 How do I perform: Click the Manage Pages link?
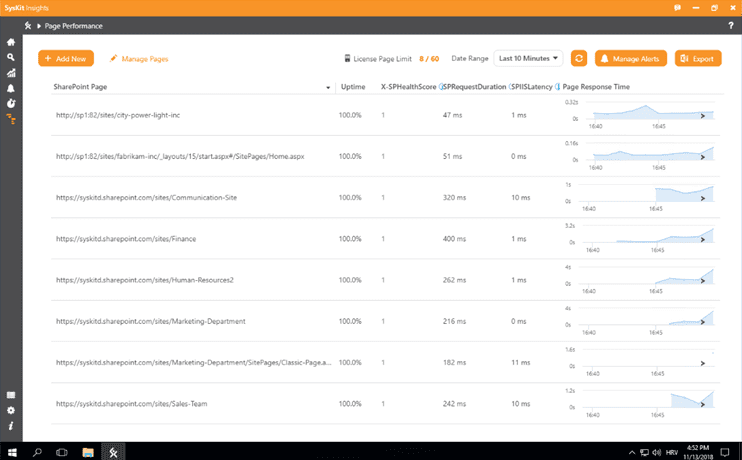click(139, 59)
